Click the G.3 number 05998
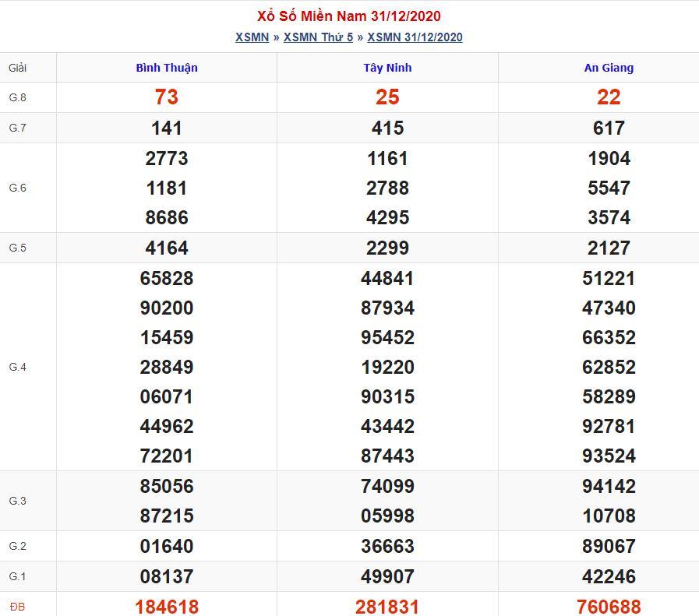This screenshot has width=699, height=616. 387,516
